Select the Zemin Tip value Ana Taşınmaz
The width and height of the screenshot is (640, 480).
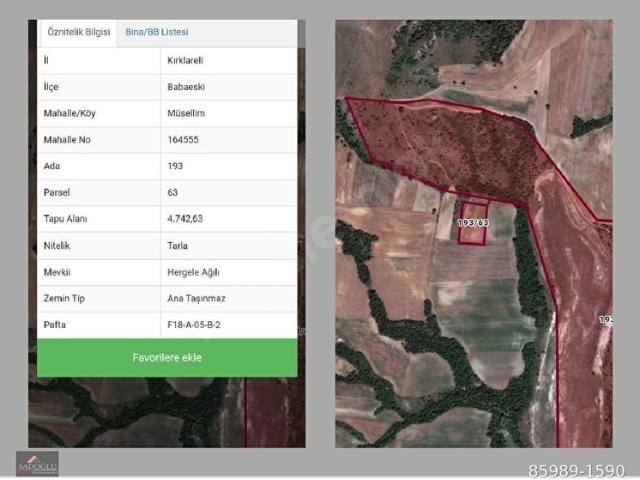(x=196, y=298)
